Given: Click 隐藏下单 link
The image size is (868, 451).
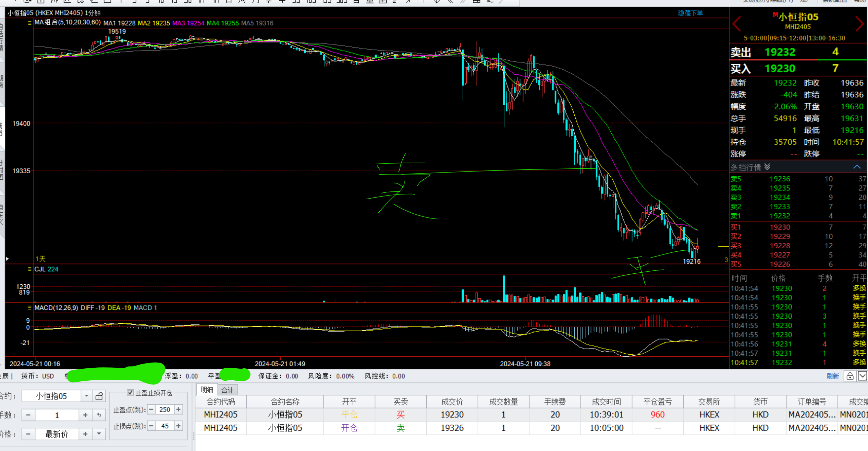Looking at the screenshot, I should (690, 13).
